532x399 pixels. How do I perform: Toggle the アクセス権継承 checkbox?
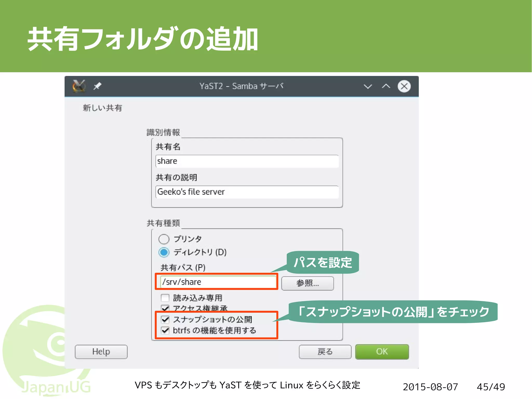tap(165, 308)
